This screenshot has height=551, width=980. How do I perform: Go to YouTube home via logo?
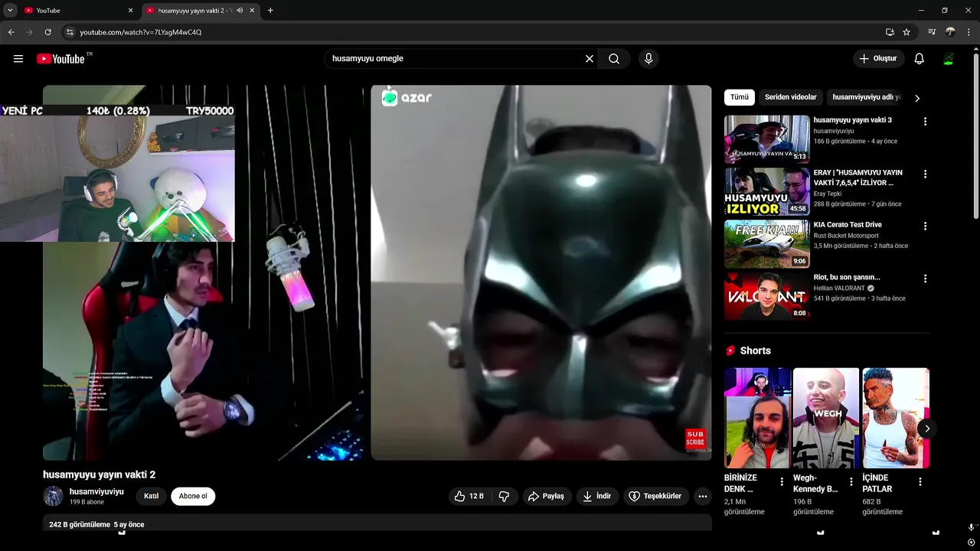coord(60,59)
